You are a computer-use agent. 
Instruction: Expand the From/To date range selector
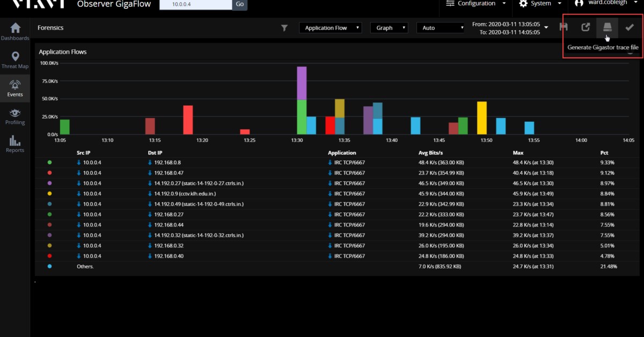click(510, 28)
